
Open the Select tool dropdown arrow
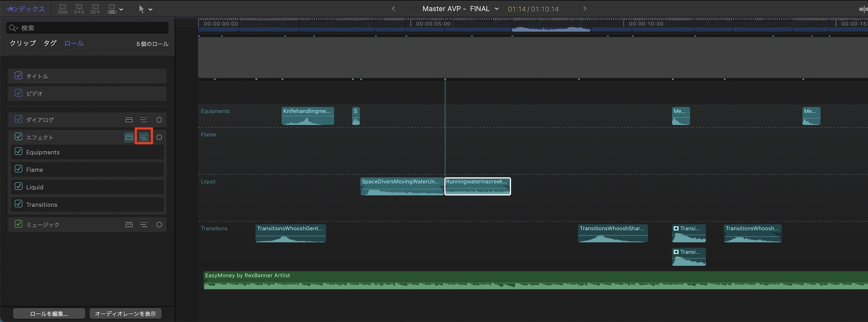pos(151,10)
